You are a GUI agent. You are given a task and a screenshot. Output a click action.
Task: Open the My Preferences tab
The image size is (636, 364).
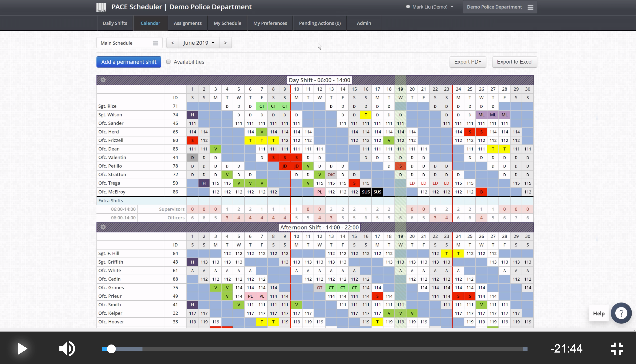[270, 23]
